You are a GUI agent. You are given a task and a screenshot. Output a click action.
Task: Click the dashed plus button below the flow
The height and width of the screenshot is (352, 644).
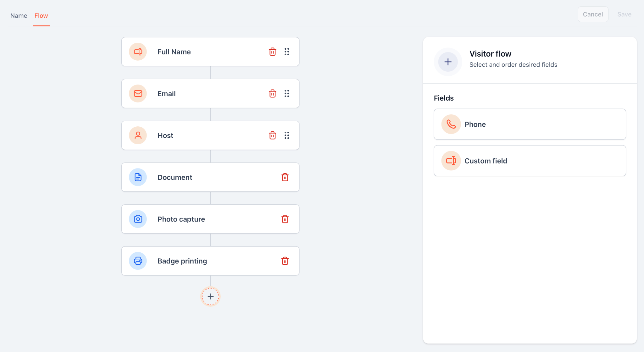[210, 296]
